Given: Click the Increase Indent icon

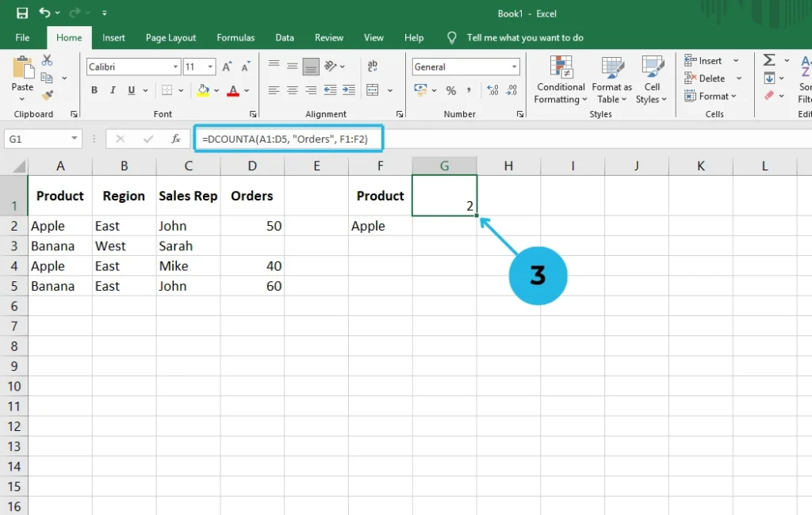Looking at the screenshot, I should pyautogui.click(x=349, y=90).
